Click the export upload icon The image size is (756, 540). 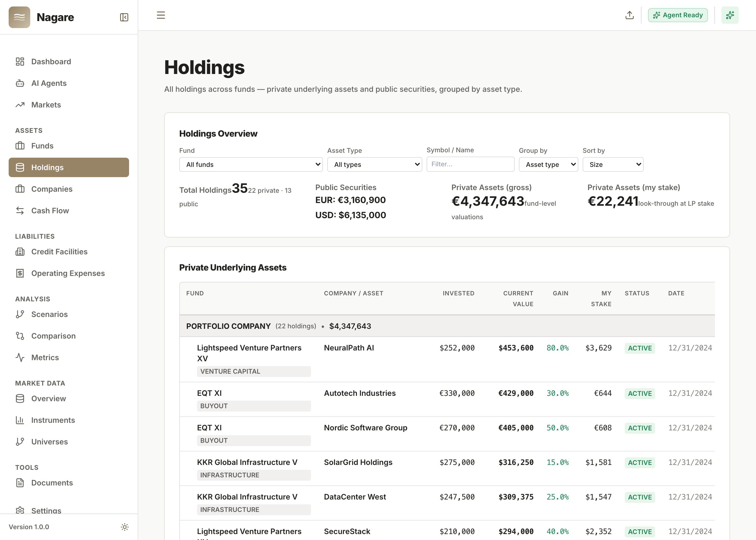[629, 15]
